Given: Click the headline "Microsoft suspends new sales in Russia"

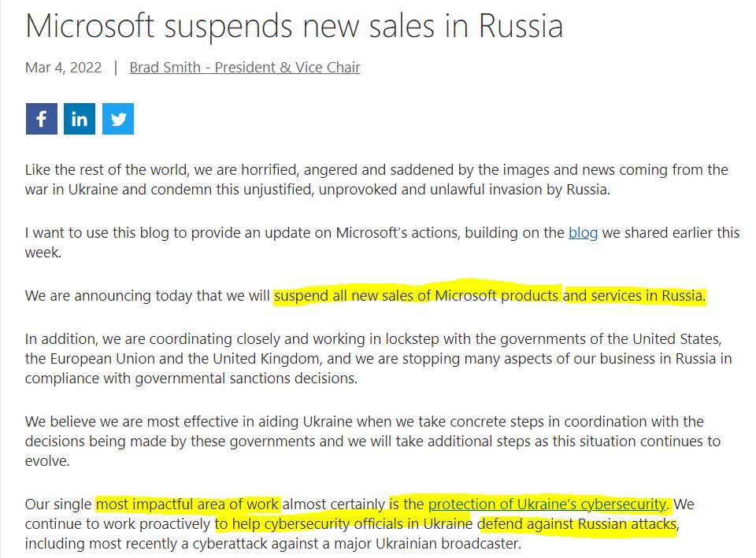Looking at the screenshot, I should (x=294, y=26).
